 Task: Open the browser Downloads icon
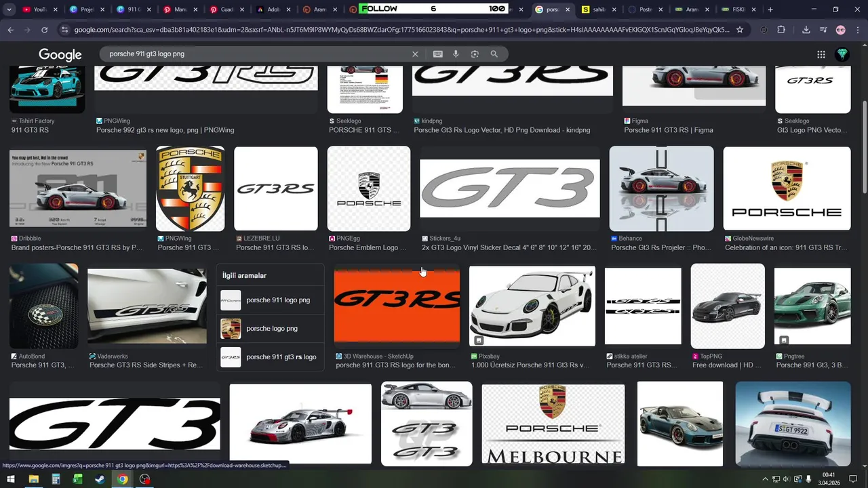pos(806,30)
